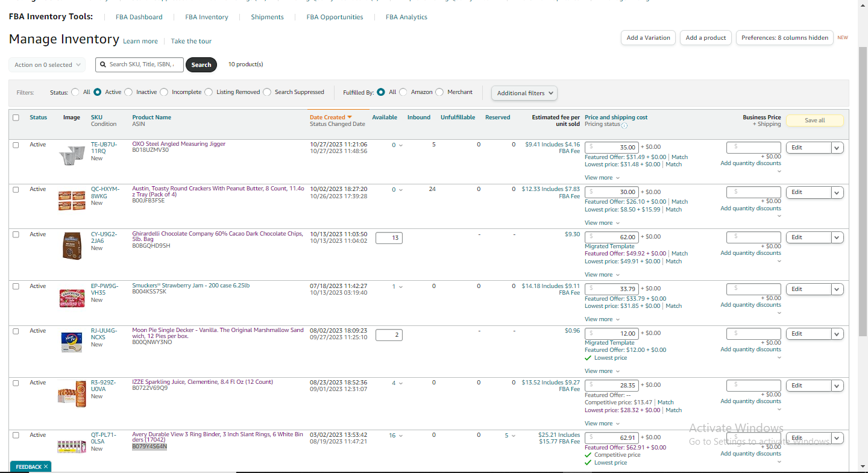Filter Fulfilled By Merchant
The image size is (868, 473).
pyautogui.click(x=439, y=92)
